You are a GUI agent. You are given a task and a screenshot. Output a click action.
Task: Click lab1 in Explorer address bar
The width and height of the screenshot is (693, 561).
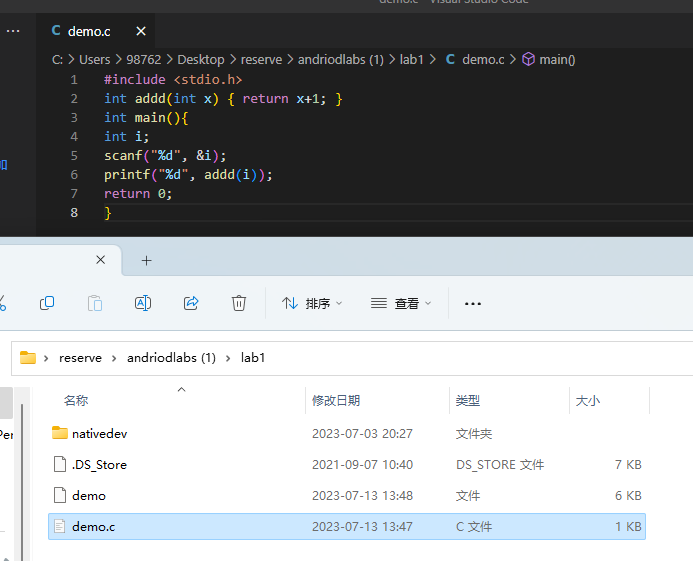click(253, 358)
